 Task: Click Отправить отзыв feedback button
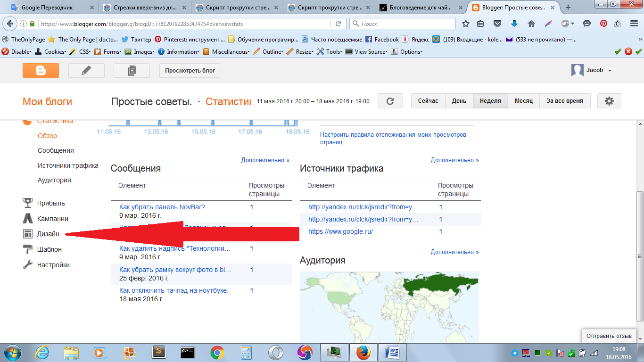pyautogui.click(x=609, y=336)
